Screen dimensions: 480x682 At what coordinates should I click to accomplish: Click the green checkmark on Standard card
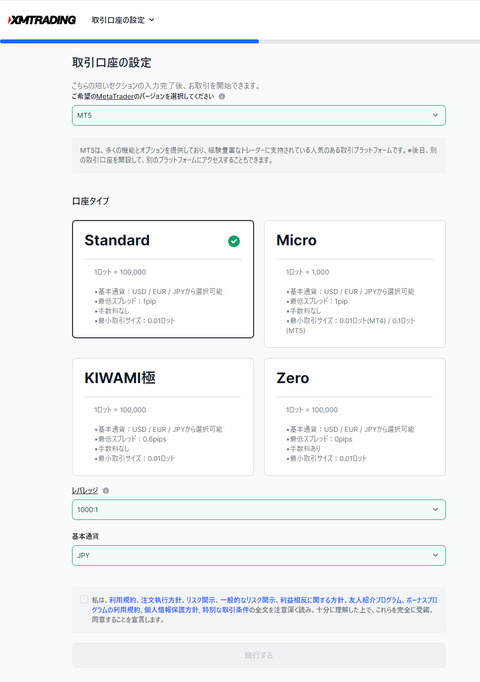tap(234, 241)
